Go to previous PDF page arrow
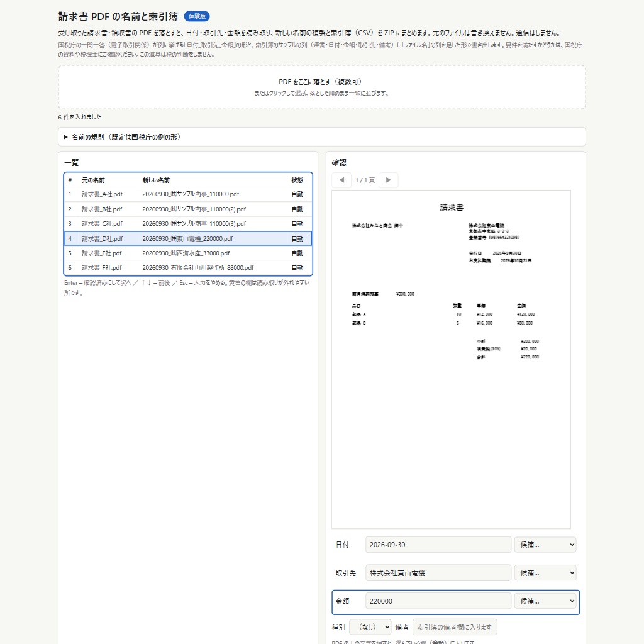 point(341,180)
